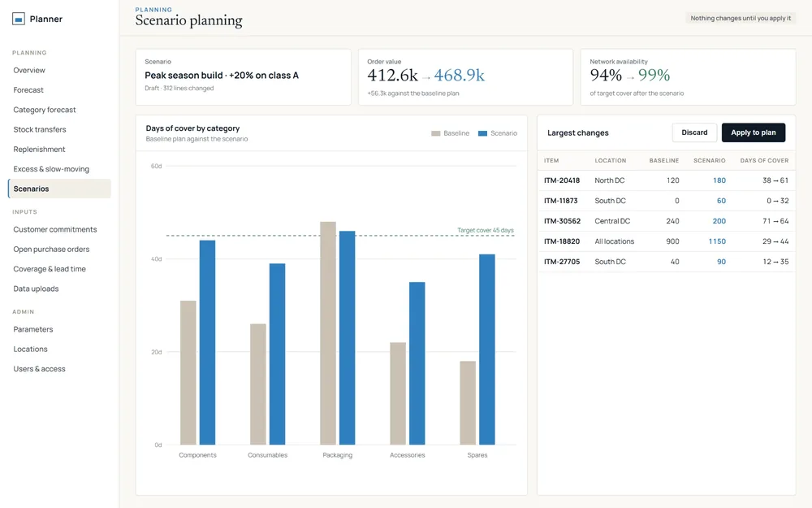The height and width of the screenshot is (508, 812).
Task: Click the Days of cover by category title
Action: click(x=192, y=128)
